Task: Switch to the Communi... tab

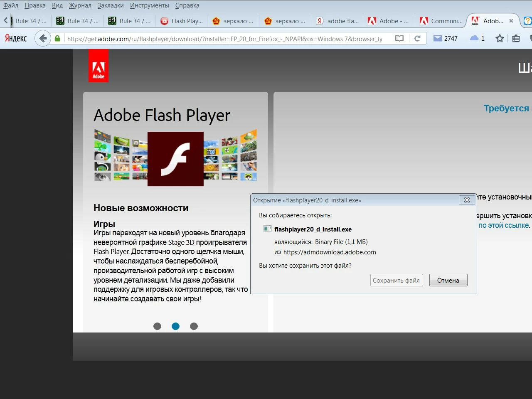Action: pos(441,21)
